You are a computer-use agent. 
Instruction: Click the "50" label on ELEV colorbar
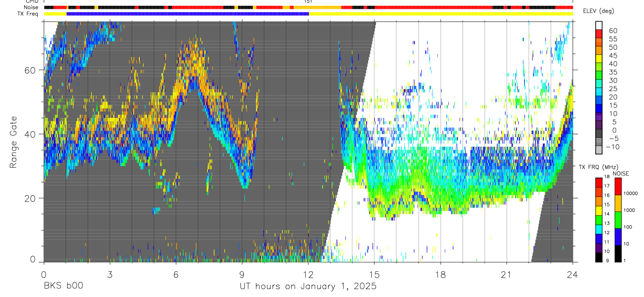613,47
